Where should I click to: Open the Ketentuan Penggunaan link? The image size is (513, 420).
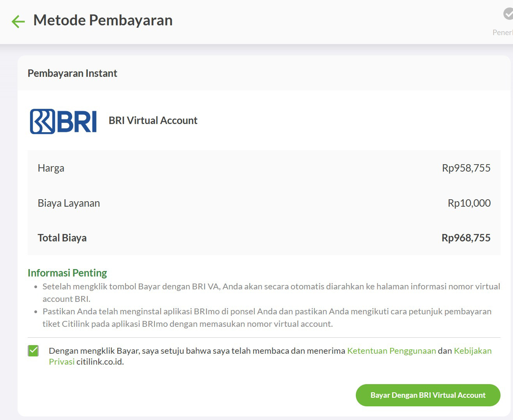pos(391,351)
